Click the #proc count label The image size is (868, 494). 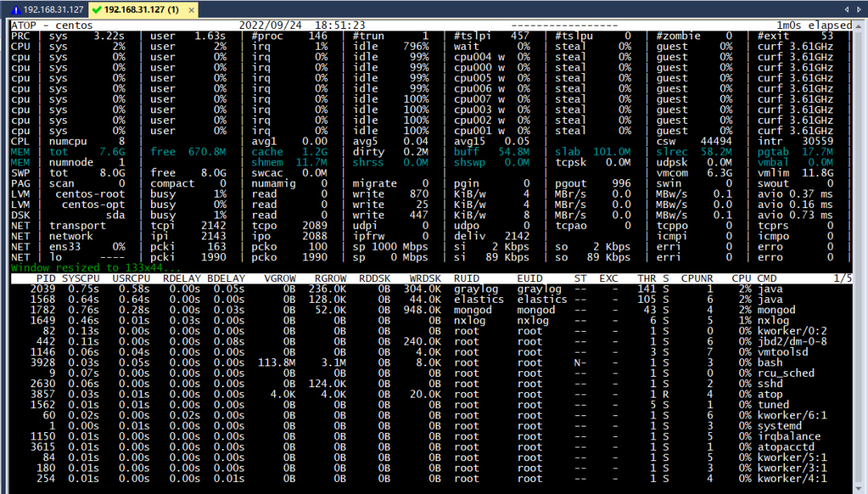(267, 36)
